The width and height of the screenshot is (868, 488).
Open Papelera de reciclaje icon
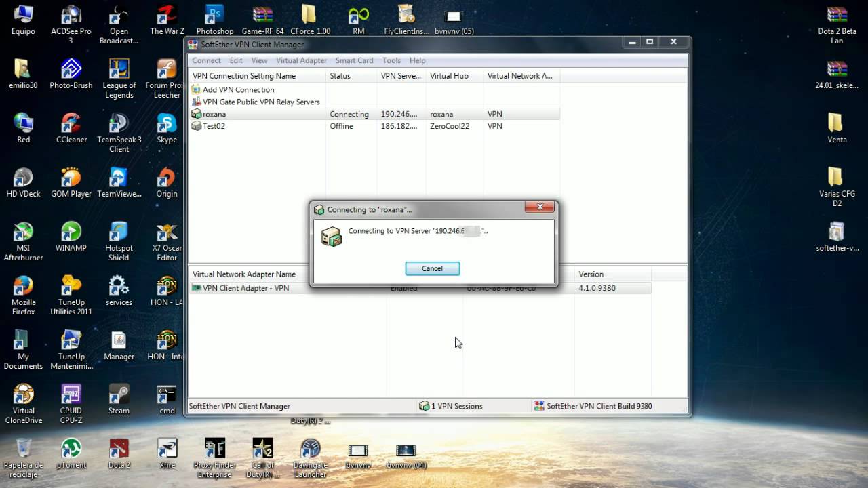click(24, 458)
